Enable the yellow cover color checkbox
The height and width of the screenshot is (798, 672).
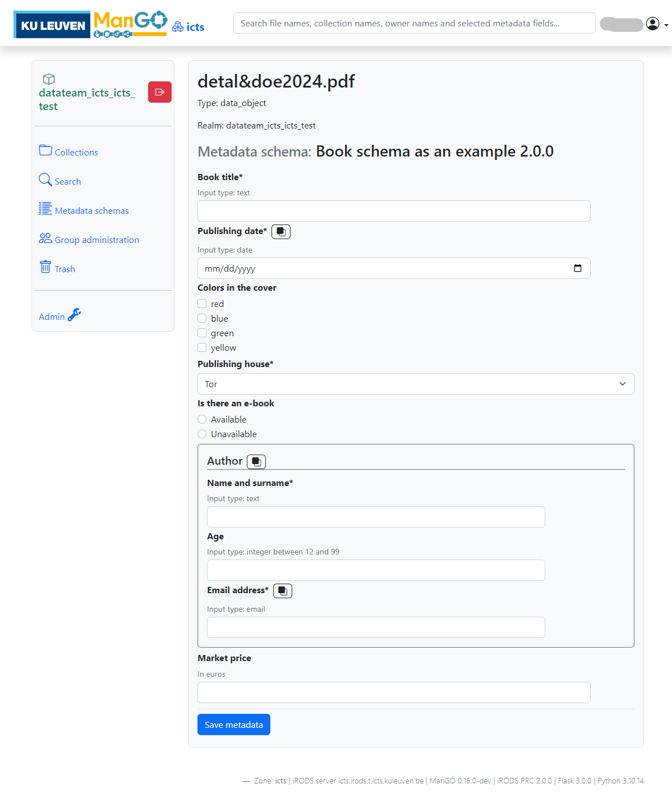pyautogui.click(x=202, y=347)
